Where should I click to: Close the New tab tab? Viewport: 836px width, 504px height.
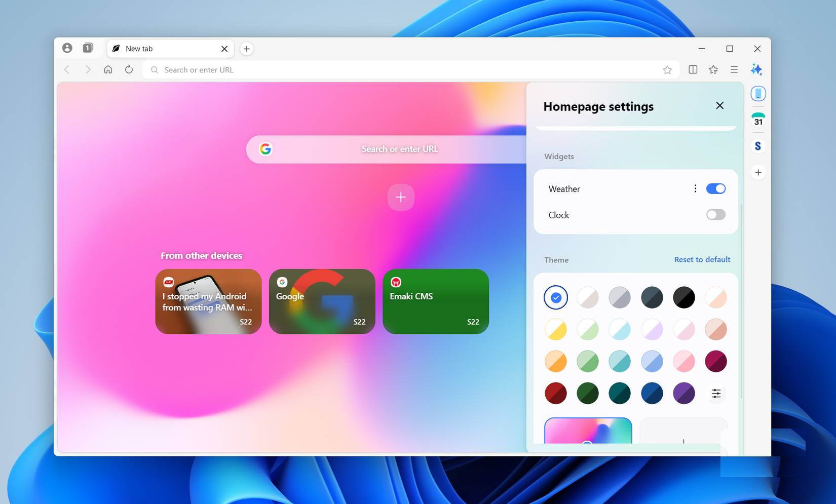[224, 49]
